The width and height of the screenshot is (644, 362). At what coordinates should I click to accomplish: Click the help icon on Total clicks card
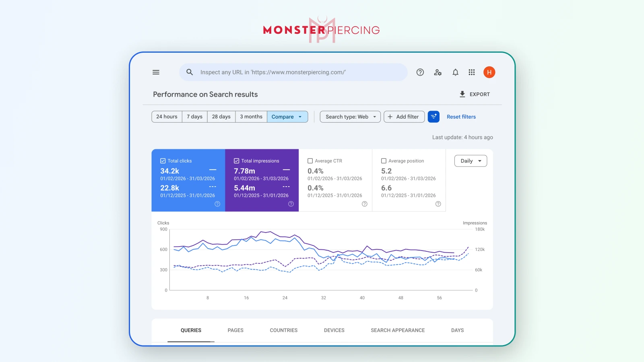click(x=217, y=204)
